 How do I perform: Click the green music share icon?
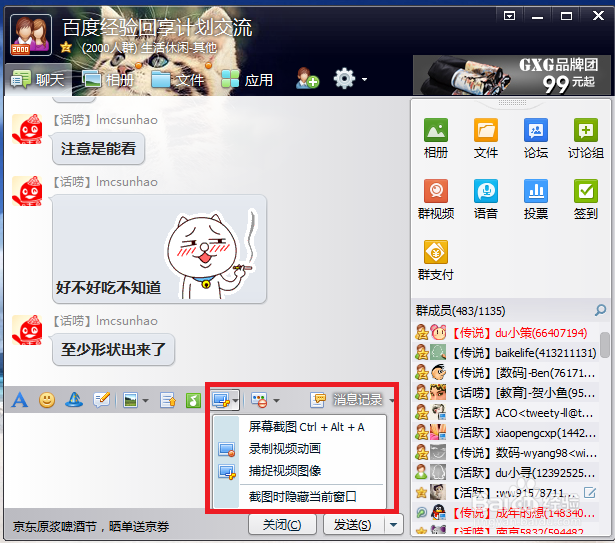(193, 400)
